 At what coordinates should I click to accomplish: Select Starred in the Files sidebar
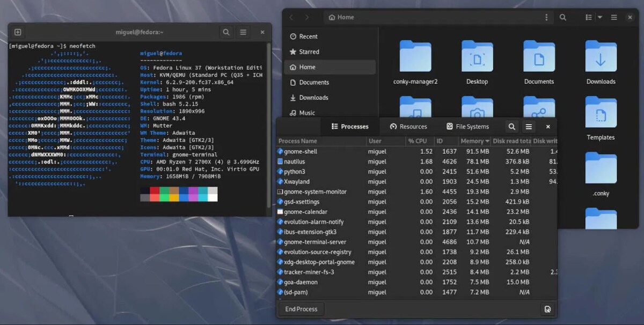coord(330,52)
